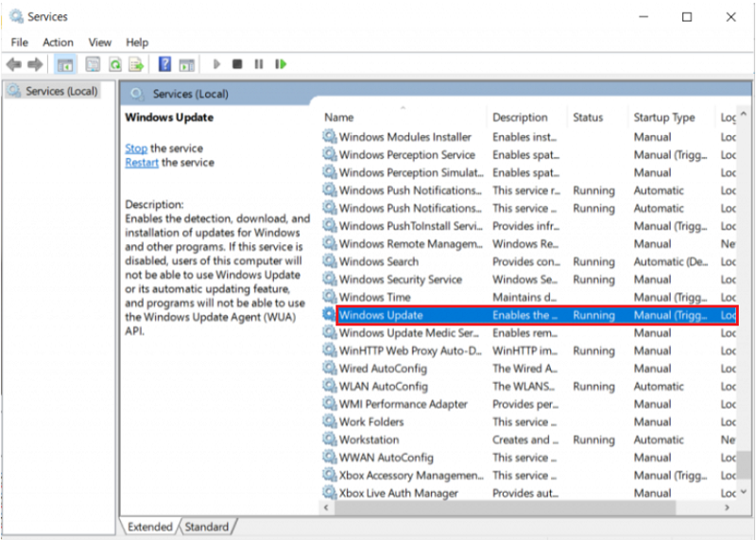Select the Windows Update Medic Service row
The width and height of the screenshot is (756, 540).
tap(408, 333)
